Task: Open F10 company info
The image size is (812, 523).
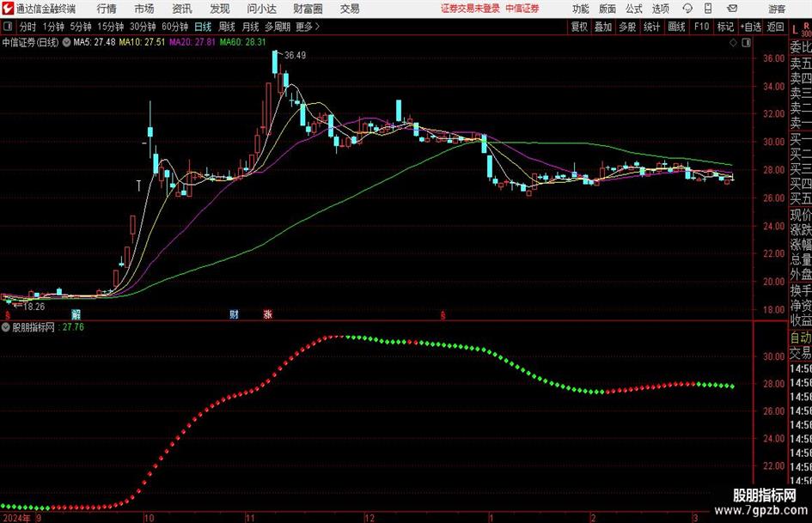Action: tap(702, 27)
